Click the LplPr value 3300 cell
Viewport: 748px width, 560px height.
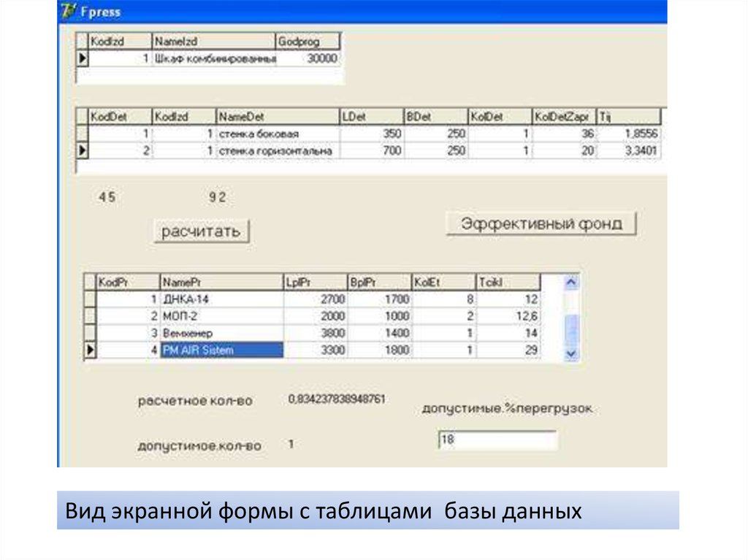click(315, 350)
